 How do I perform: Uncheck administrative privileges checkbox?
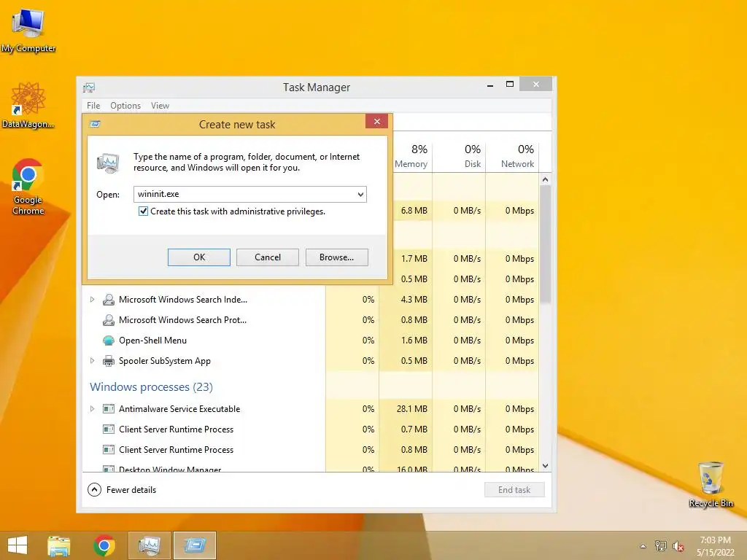pos(143,211)
